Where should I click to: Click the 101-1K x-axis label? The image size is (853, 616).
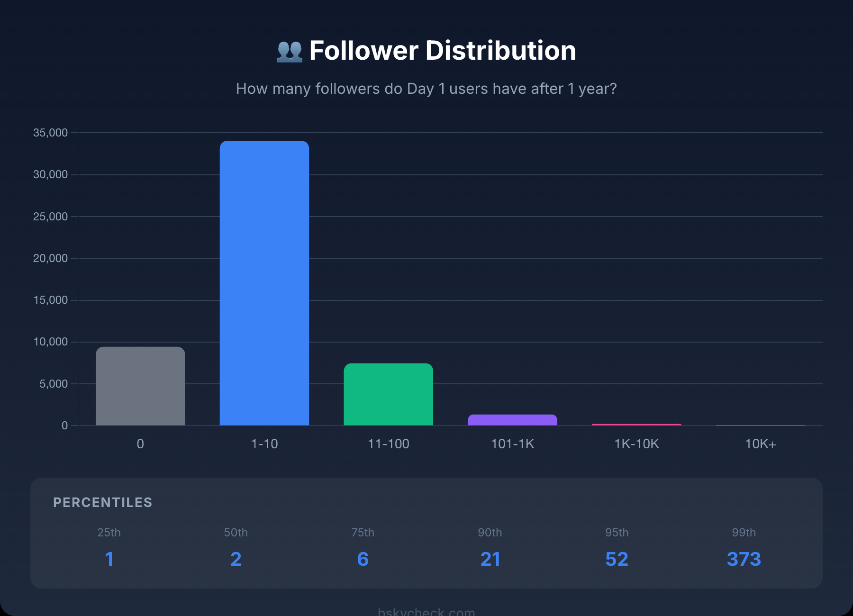pyautogui.click(x=512, y=444)
